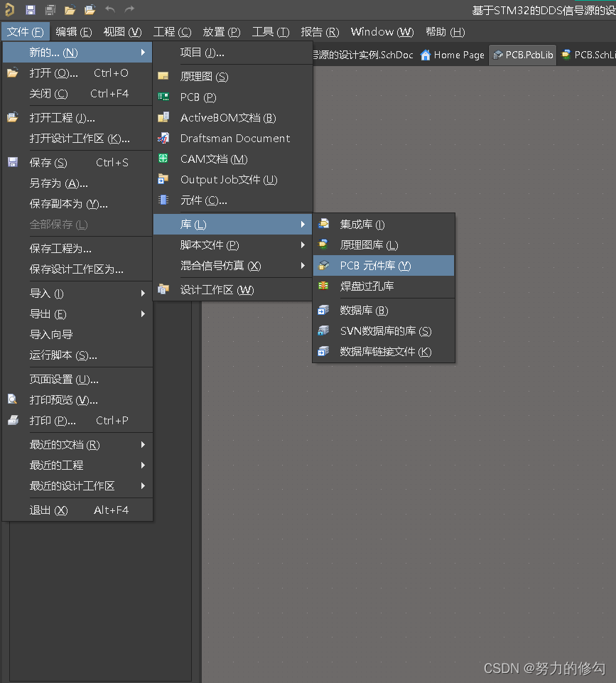Click the PCB 元件库 icon
Viewport: 616px width, 683px height.
[x=323, y=265]
